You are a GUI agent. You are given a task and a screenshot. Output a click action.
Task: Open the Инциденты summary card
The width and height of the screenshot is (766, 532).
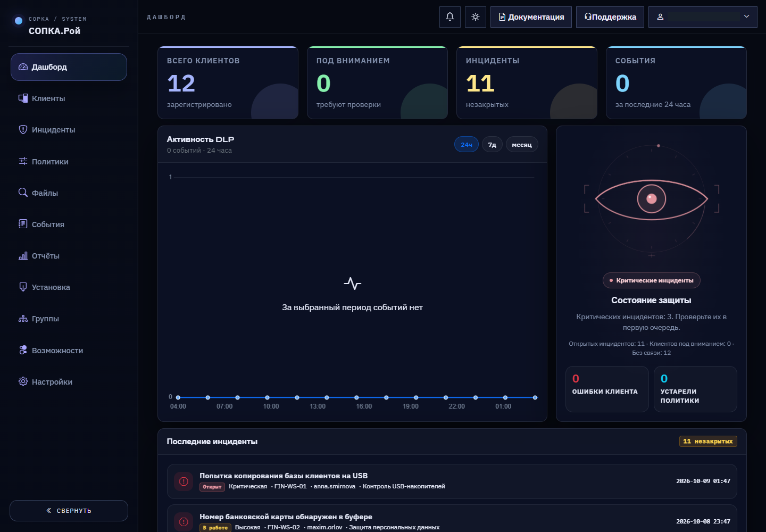(527, 82)
